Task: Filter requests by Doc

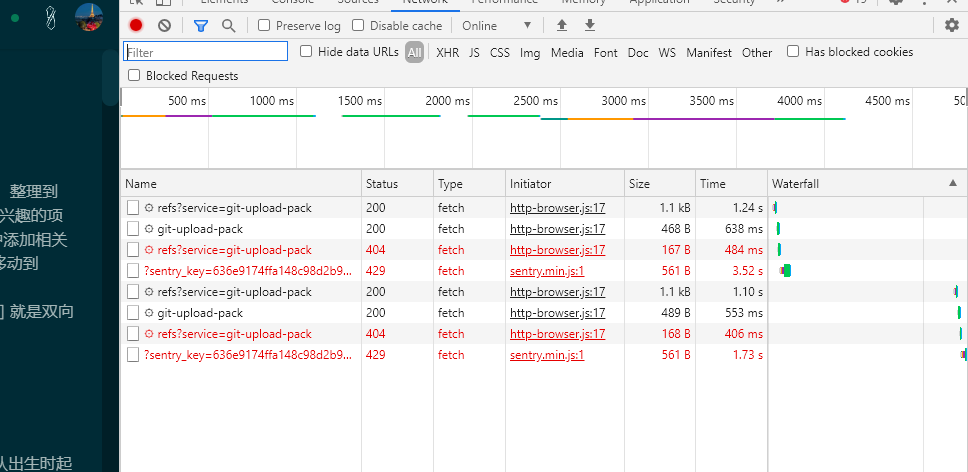Action: coord(638,52)
